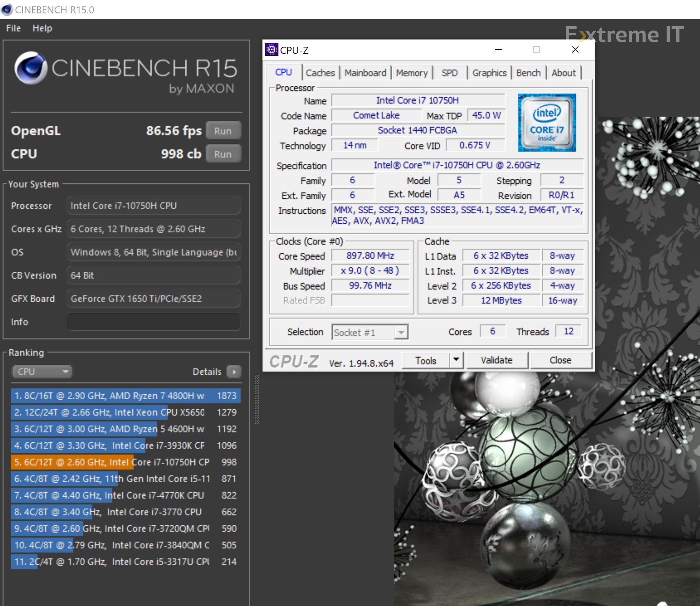This screenshot has width=700, height=606.
Task: Open the Socket #1 selection combo box
Action: pyautogui.click(x=370, y=332)
